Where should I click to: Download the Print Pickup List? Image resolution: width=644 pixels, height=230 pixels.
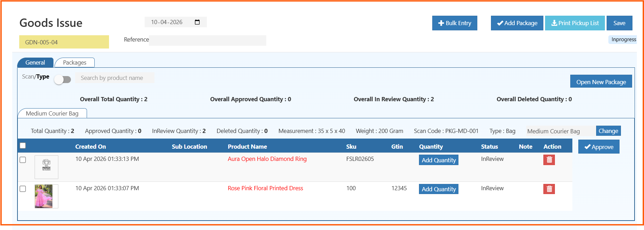point(575,23)
